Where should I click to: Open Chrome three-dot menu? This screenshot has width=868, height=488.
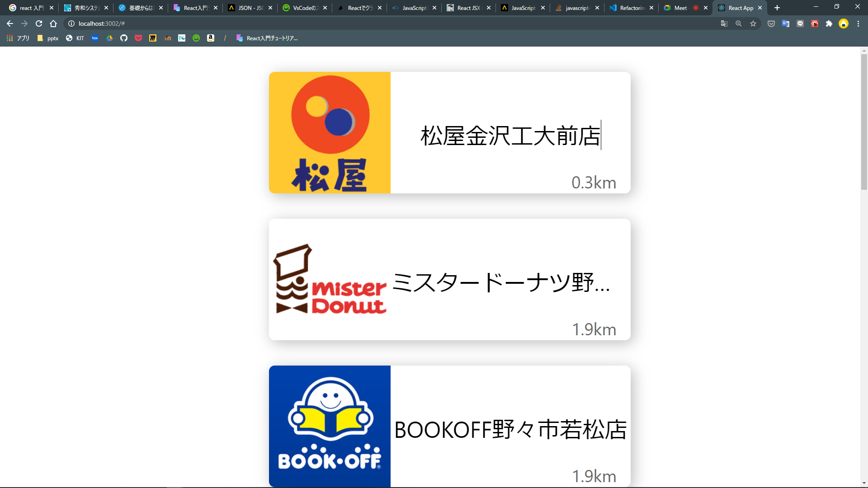point(858,23)
